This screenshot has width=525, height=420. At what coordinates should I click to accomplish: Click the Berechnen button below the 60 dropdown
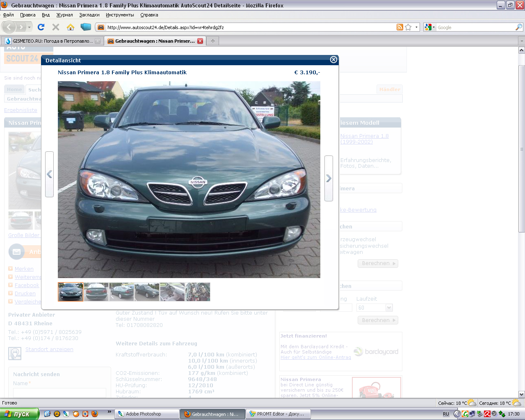378,320
